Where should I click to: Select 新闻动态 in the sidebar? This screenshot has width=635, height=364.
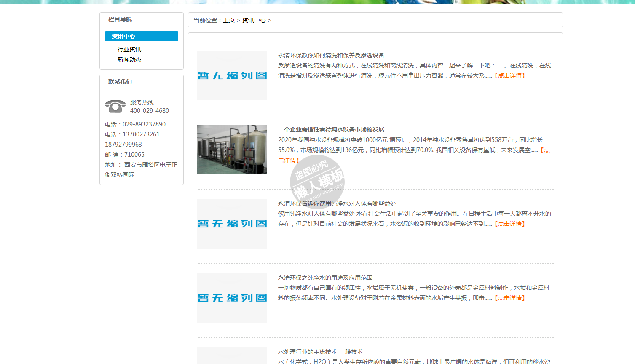pos(129,59)
